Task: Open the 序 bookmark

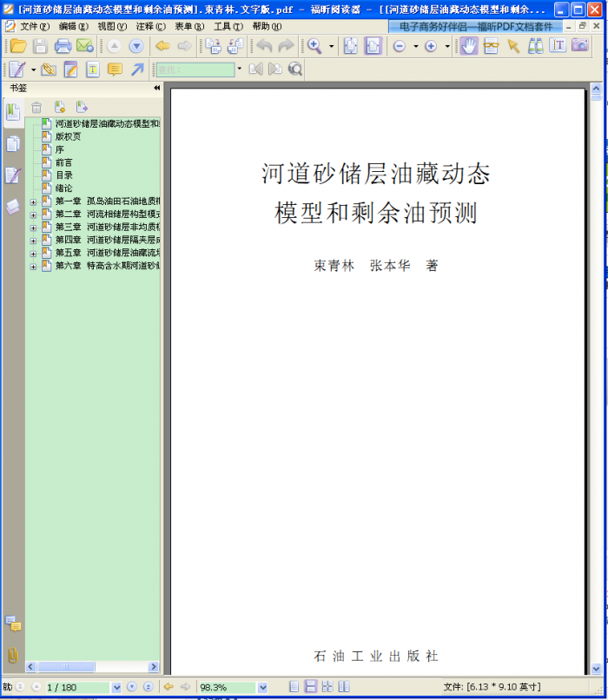Action: 59,149
